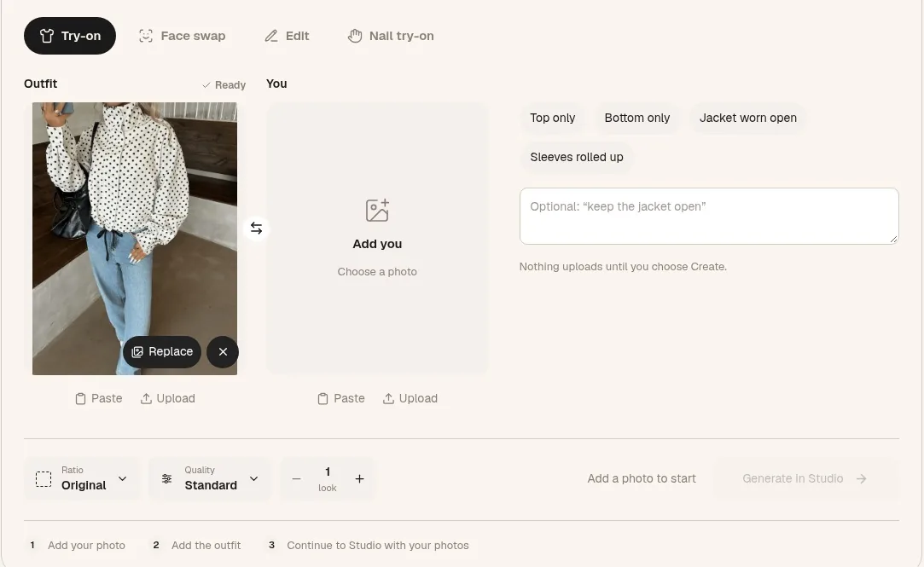Paste an image under the Outfit panel
The image size is (924, 567).
[x=99, y=399]
